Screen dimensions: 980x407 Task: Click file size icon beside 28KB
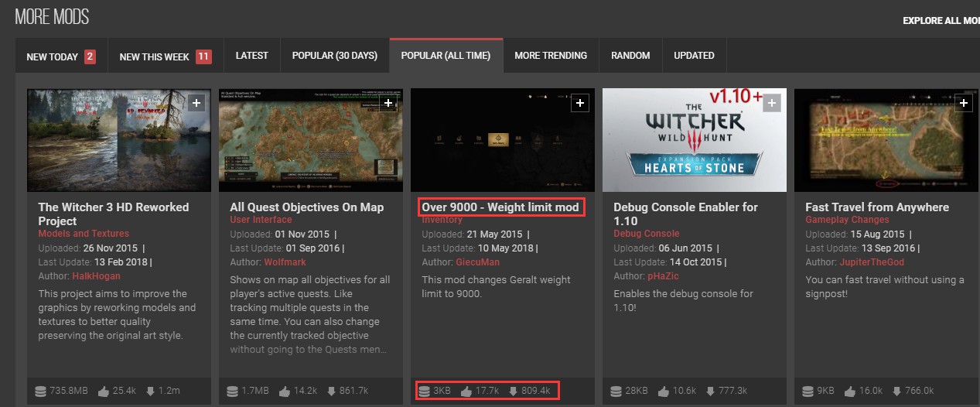pos(616,392)
